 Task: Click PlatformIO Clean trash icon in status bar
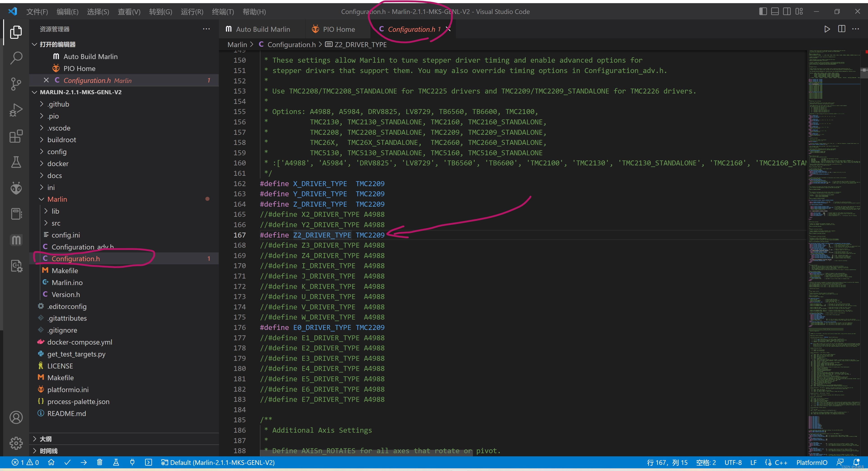99,462
